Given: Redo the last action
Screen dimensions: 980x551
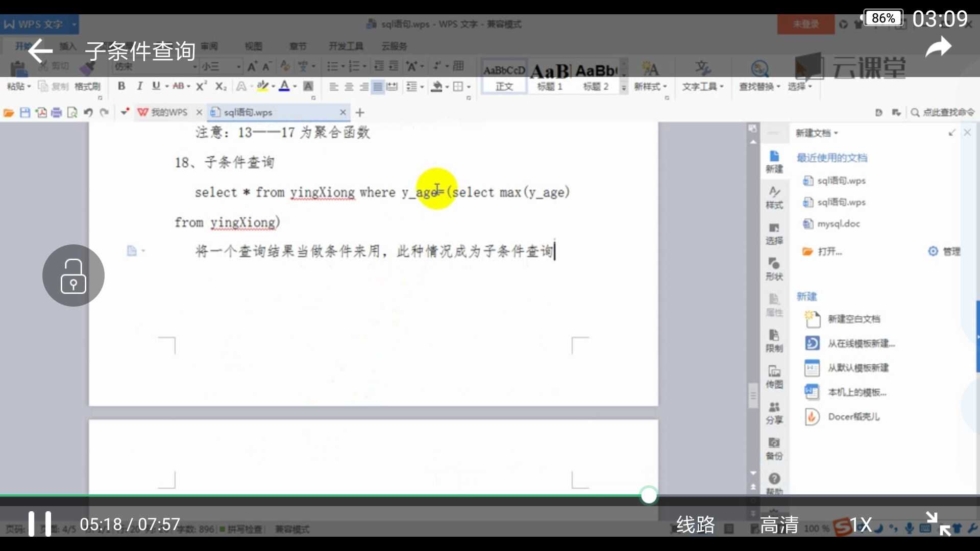Looking at the screenshot, I should click(x=104, y=112).
